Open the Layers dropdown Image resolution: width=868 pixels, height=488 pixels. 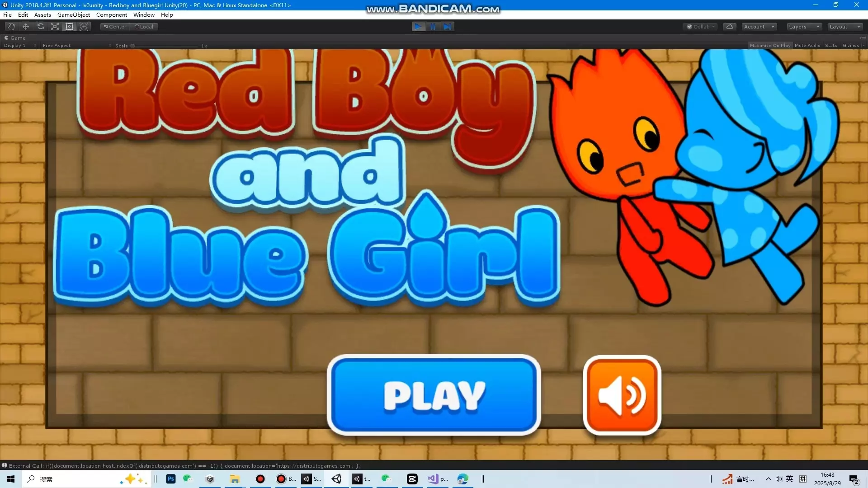(x=803, y=27)
